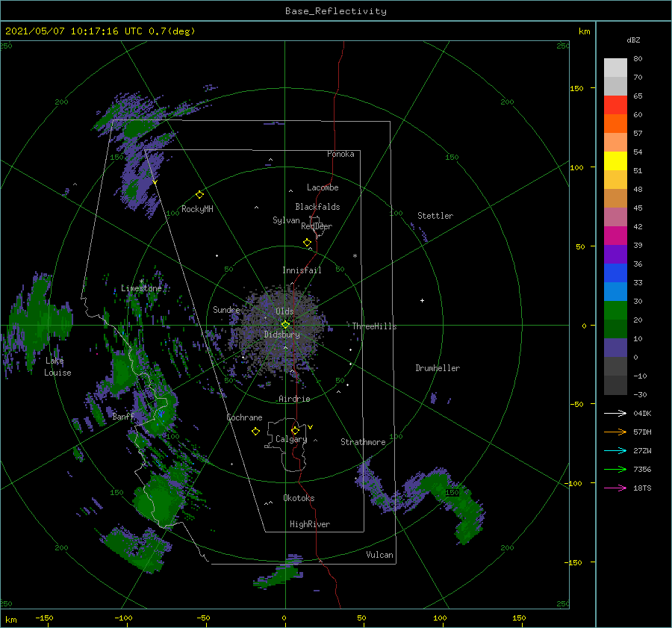Click the Lacombe city label
Image resolution: width=672 pixels, height=628 pixels.
(x=323, y=187)
